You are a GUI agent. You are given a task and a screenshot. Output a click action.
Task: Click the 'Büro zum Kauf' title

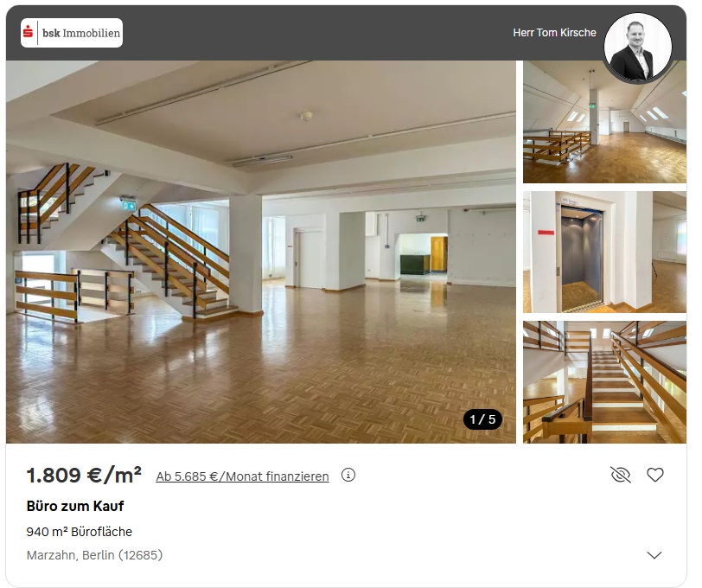pos(75,506)
